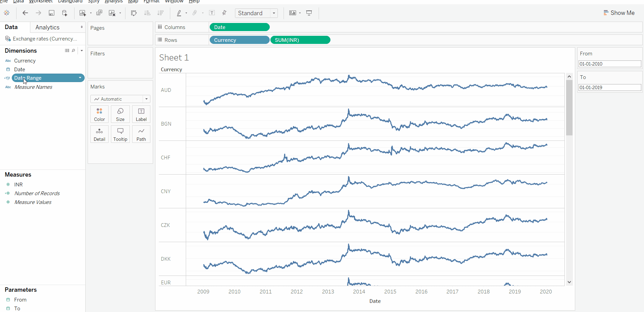Select the Date pill on Columns shelf
The height and width of the screenshot is (312, 644).
239,27
